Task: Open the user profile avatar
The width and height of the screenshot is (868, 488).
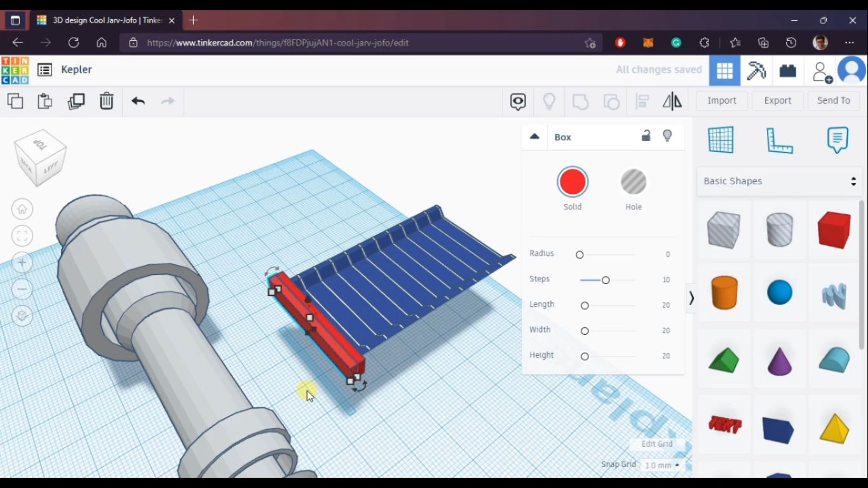Action: (852, 71)
